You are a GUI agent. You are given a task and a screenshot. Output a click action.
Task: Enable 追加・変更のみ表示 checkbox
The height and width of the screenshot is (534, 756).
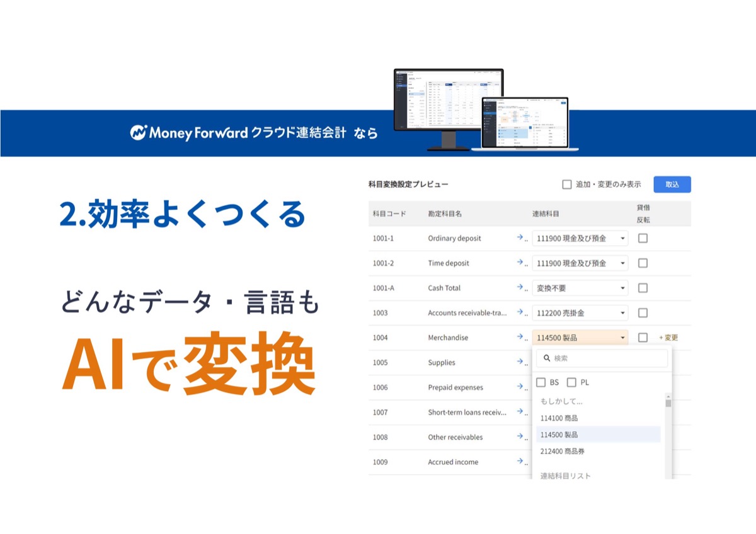566,185
